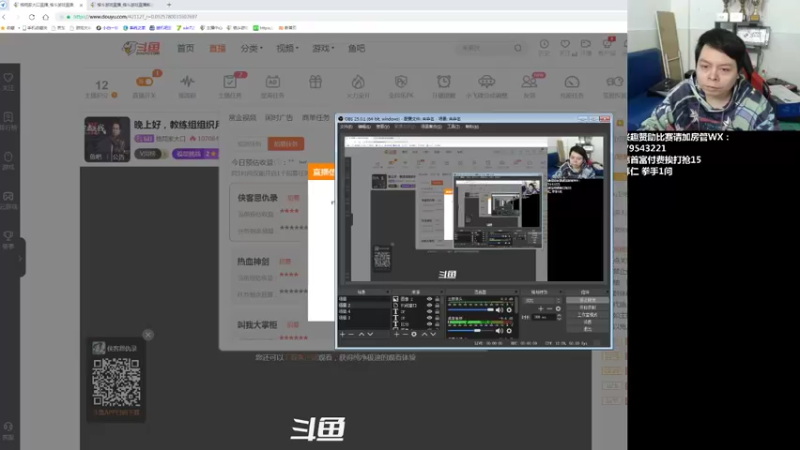Viewport: 800px width, 450px height.
Task: Click orange sub-tab button in task dialog
Action: 286,144
